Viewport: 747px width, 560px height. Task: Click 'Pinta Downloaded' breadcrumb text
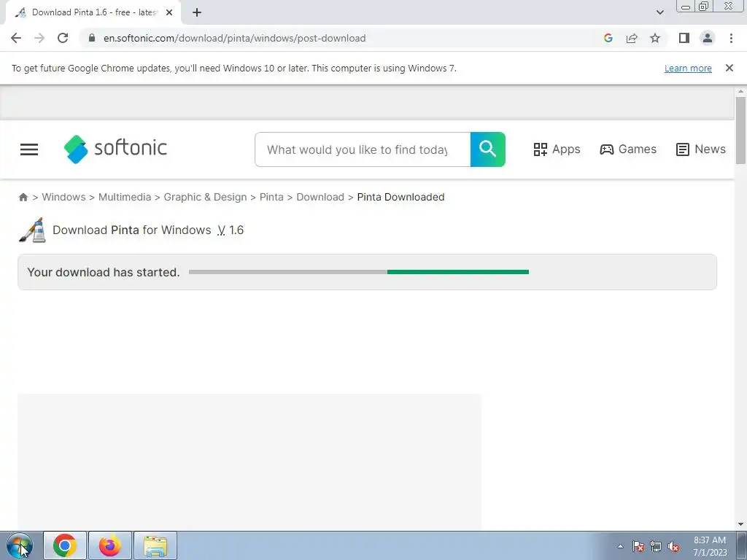pyautogui.click(x=400, y=197)
